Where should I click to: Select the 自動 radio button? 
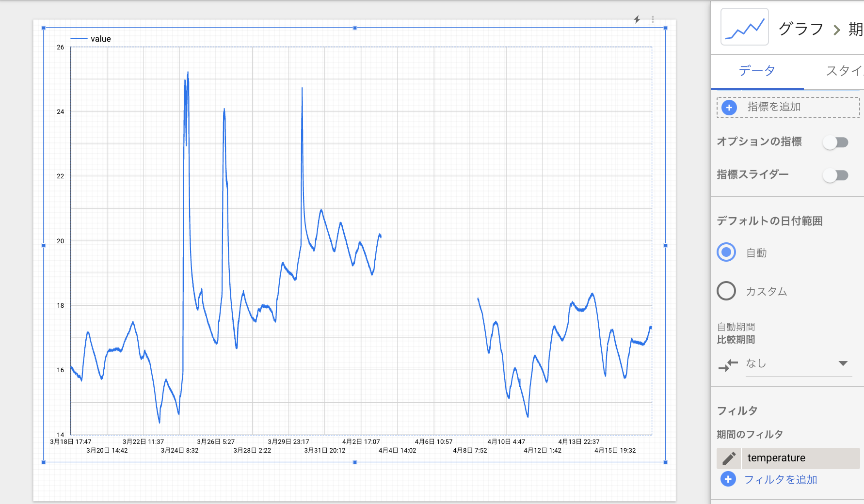coord(726,252)
